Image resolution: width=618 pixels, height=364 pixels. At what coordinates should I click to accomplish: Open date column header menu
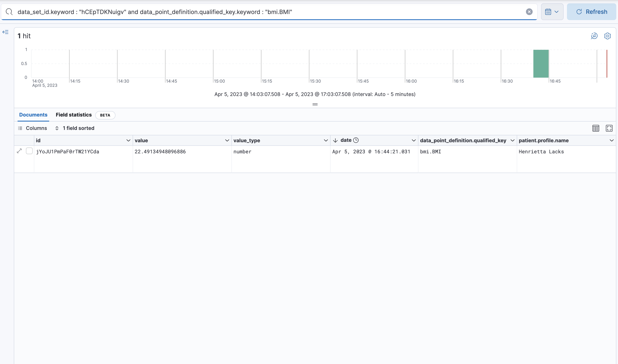tap(413, 141)
